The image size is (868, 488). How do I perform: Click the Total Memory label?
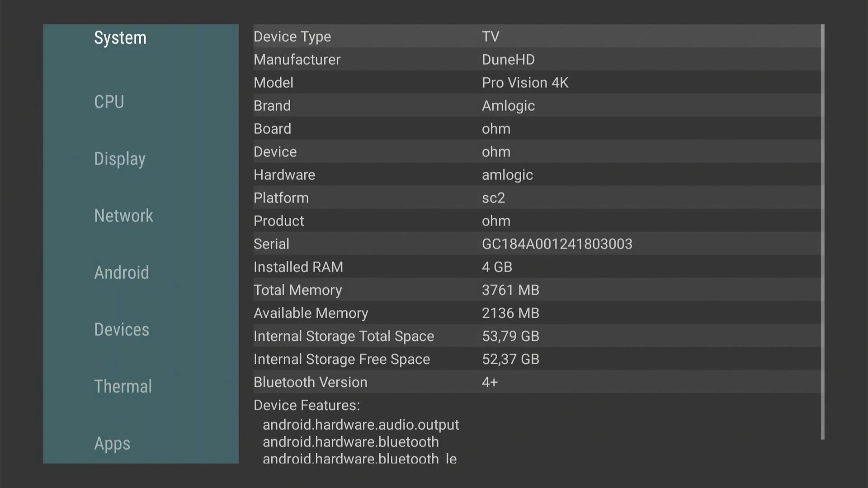[x=298, y=290]
